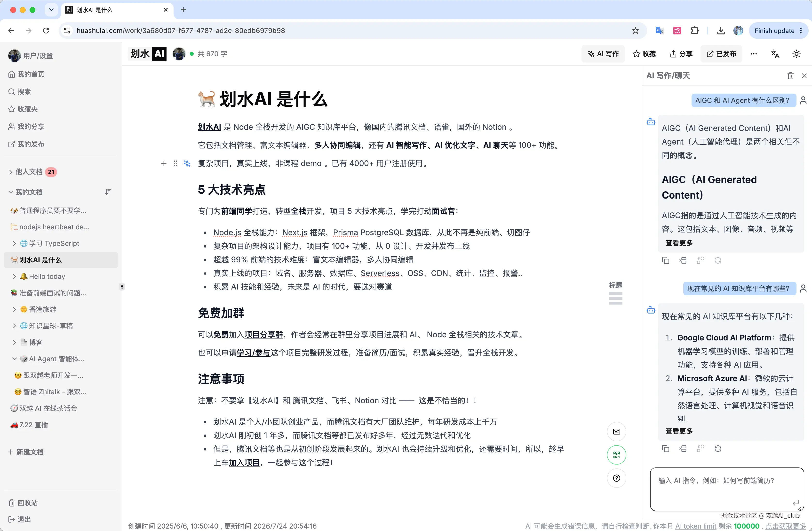Viewport: 812px width, 531px height.
Task: Copy the AIGC vs AI Agent answer
Action: (665, 261)
